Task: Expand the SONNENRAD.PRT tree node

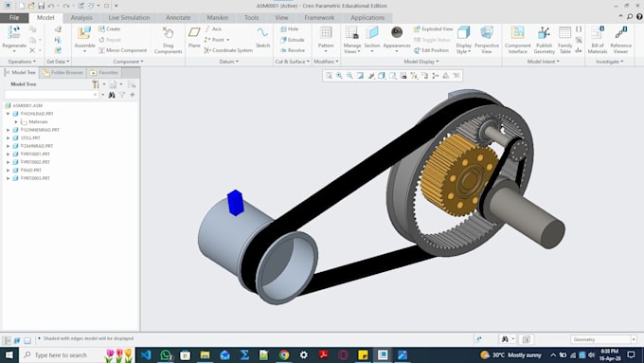Action: [x=8, y=130]
